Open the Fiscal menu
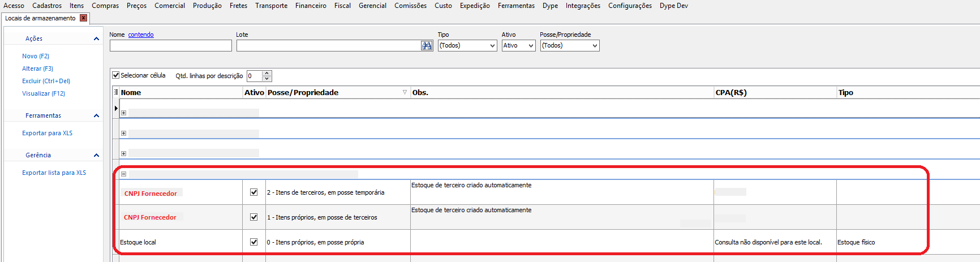Viewport: 980px width, 262px height. (x=342, y=6)
